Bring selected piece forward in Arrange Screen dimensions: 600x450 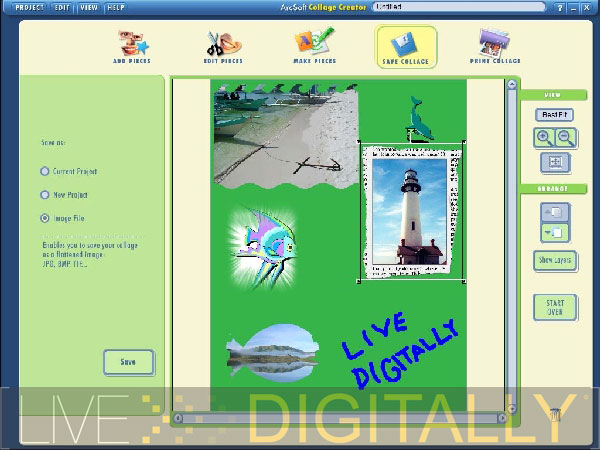point(554,212)
